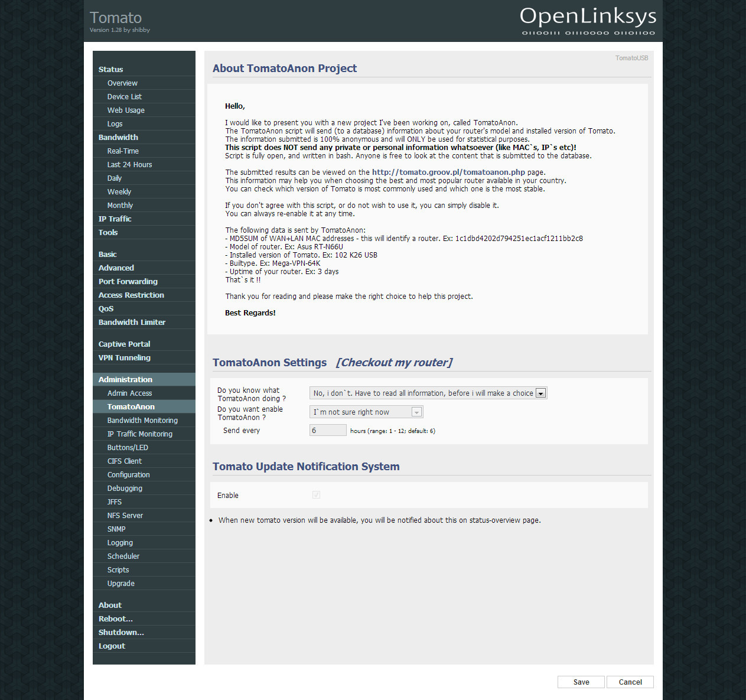Go to Logging settings

[144, 543]
